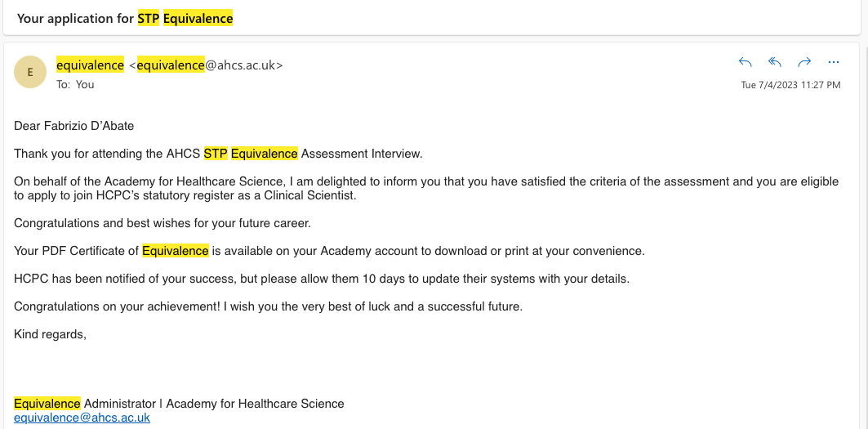Click the sender address ending @ahcs.ac.uk in the header
The image size is (868, 429).
pos(210,65)
